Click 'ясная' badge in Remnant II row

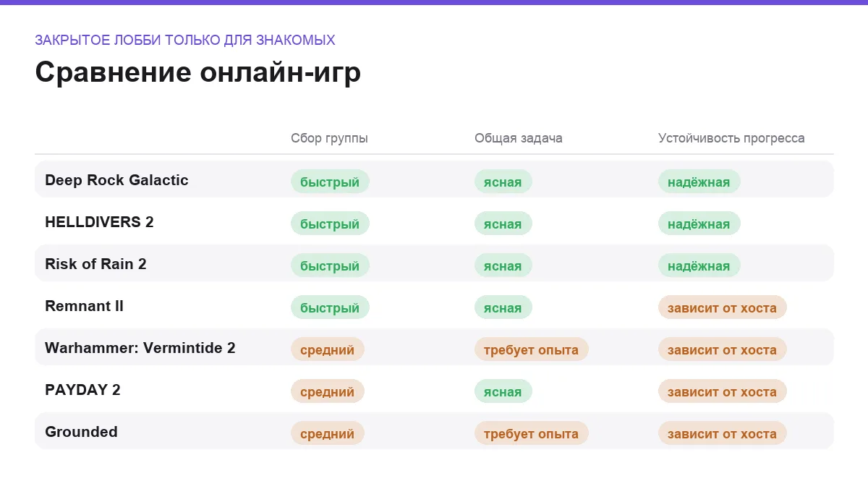503,307
